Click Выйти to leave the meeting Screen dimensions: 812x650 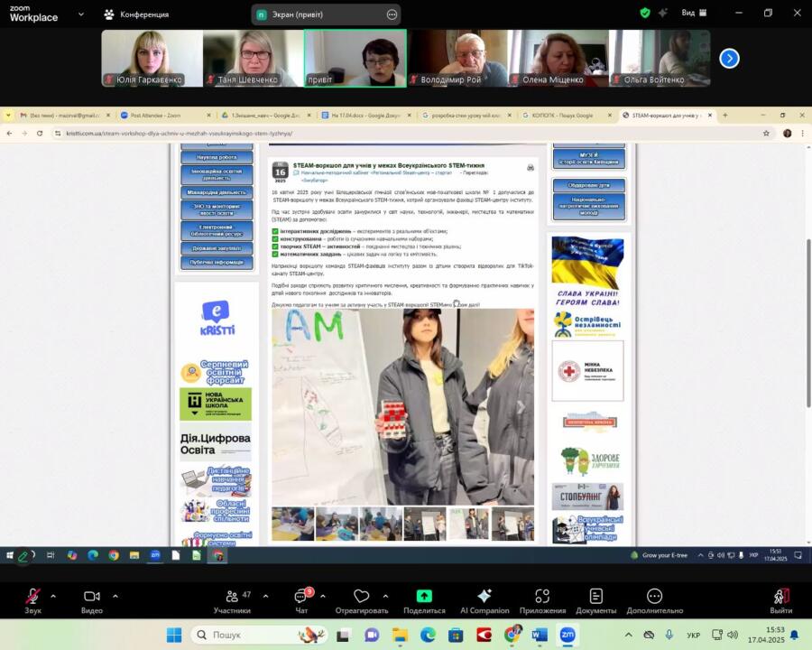point(781,600)
